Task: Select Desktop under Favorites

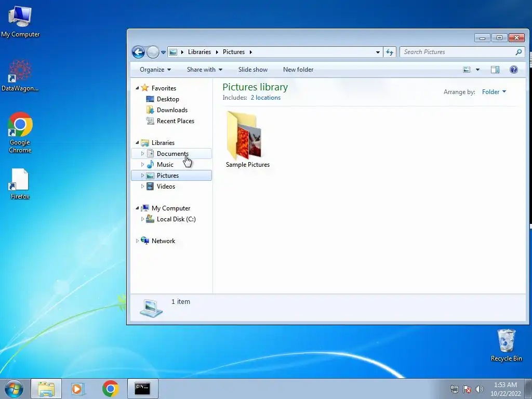Action: (x=168, y=99)
